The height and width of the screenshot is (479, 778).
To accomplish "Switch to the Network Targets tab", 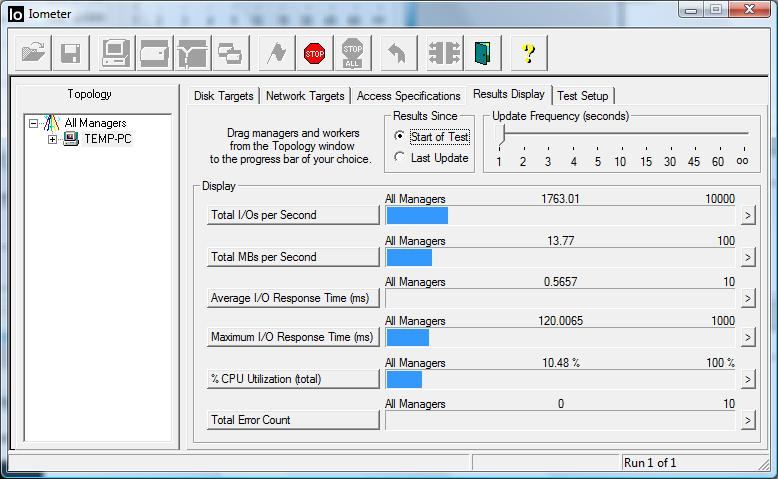I will (305, 96).
